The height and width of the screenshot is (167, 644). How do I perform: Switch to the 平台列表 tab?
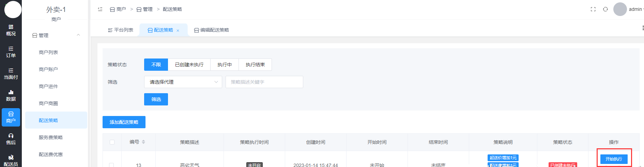click(121, 30)
